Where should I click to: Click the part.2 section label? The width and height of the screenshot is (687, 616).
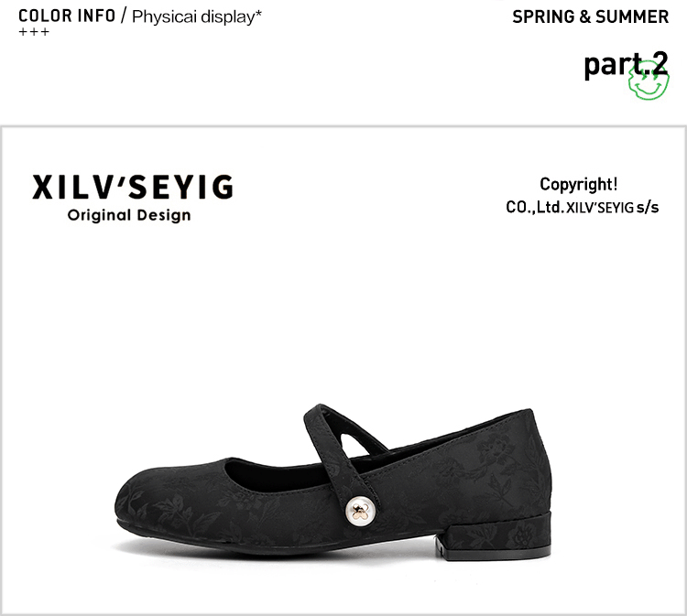point(627,64)
